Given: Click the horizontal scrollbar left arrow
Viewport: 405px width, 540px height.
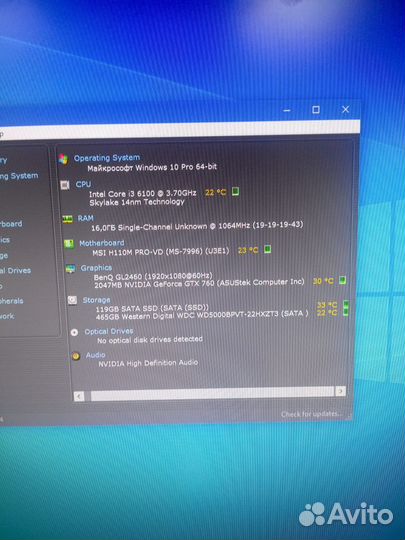Looking at the screenshot, I should 79,396.
